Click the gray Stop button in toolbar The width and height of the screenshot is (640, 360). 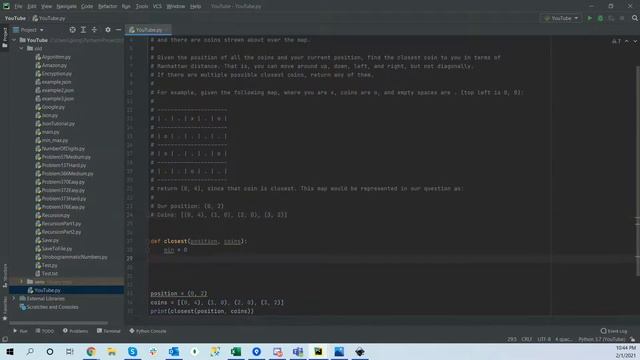coord(622,18)
